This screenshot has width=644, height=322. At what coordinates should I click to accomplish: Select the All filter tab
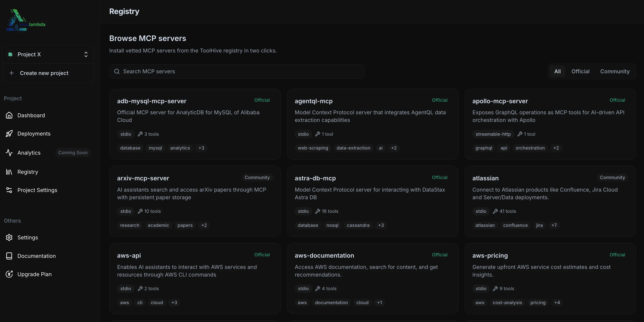[557, 72]
